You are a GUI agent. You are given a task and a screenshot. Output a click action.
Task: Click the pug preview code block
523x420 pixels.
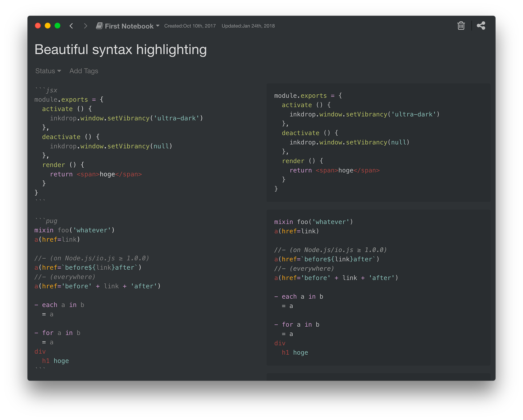tap(378, 287)
